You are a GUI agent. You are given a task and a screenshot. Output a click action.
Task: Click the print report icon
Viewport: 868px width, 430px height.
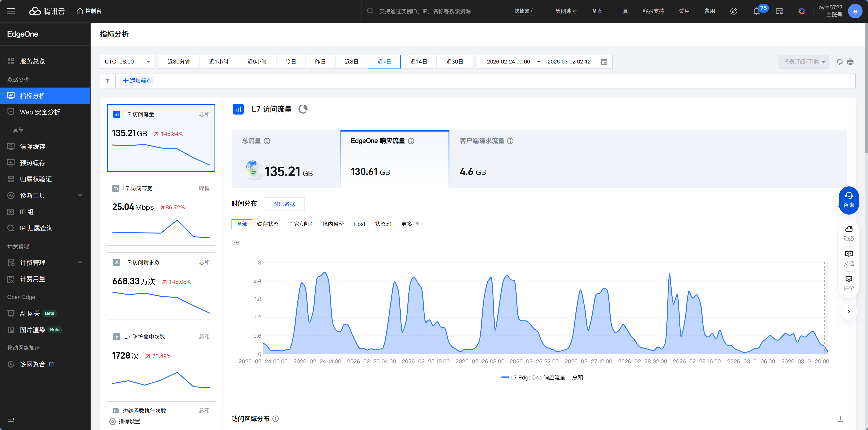tap(850, 62)
